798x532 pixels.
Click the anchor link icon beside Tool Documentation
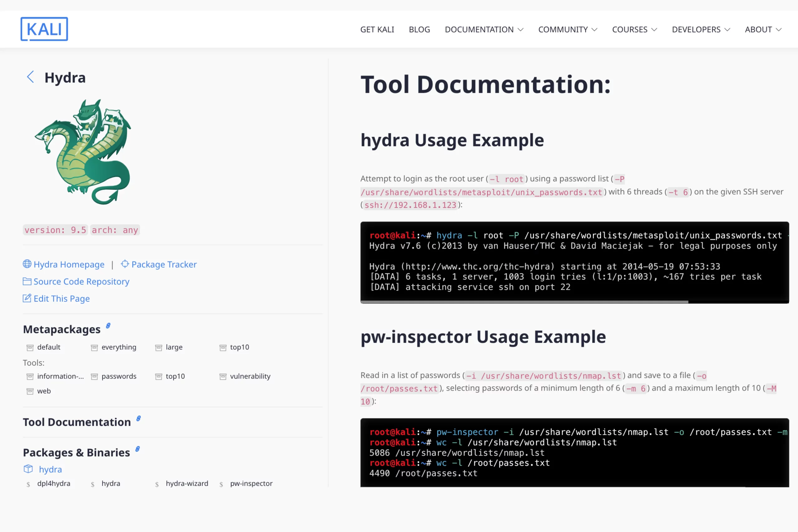[138, 419]
